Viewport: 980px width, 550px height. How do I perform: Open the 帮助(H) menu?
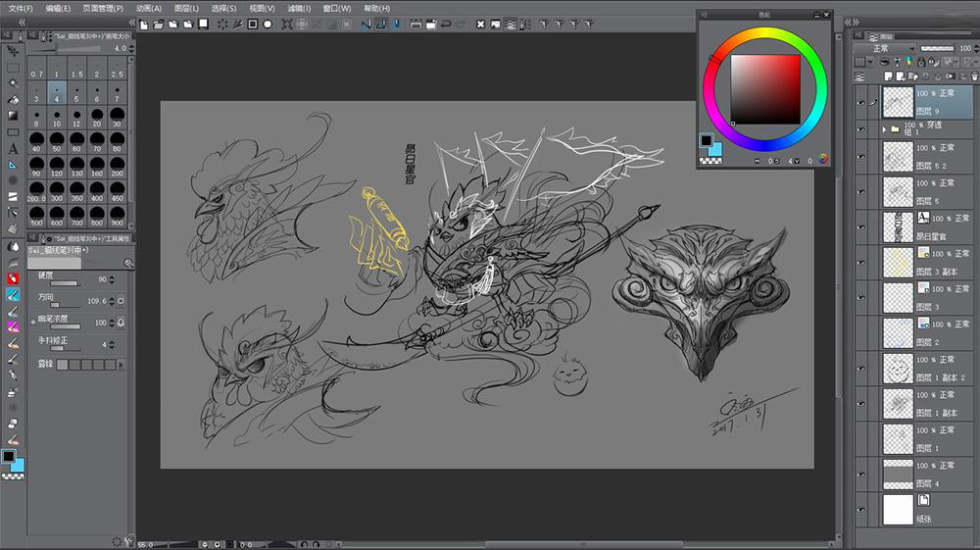tap(377, 8)
